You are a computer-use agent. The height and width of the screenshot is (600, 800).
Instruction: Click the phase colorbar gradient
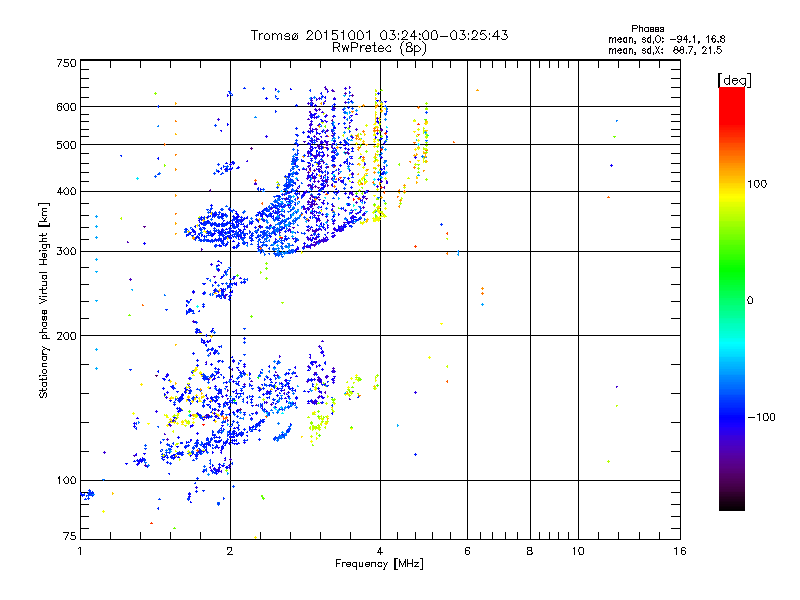pos(732,298)
